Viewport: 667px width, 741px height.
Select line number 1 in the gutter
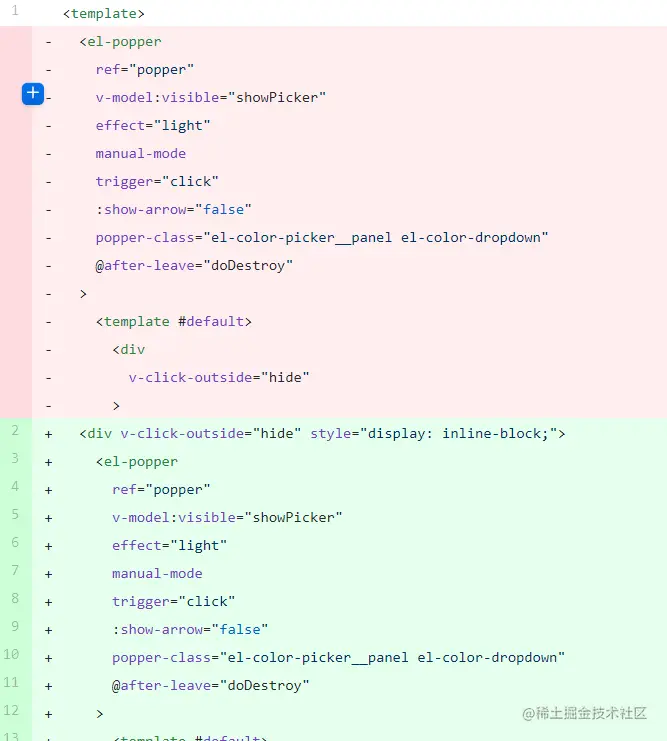tap(15, 11)
